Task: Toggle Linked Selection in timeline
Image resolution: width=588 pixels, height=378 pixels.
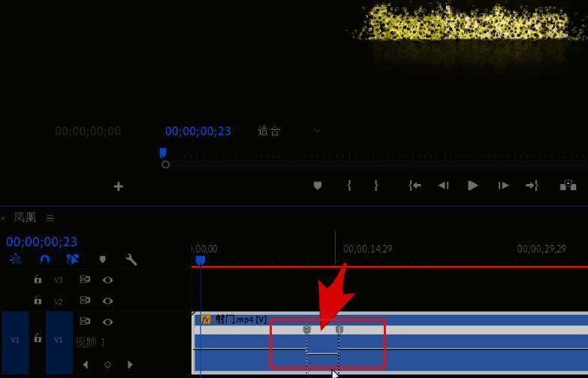Action: [x=73, y=259]
